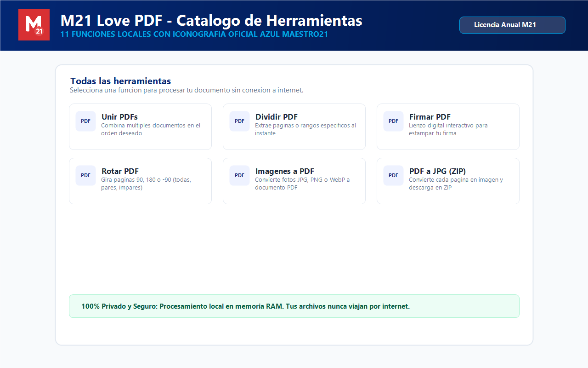Screen dimensions: 588x368
Task: Click the PDF icon beside Imagenes a PDF
Action: coord(240,175)
